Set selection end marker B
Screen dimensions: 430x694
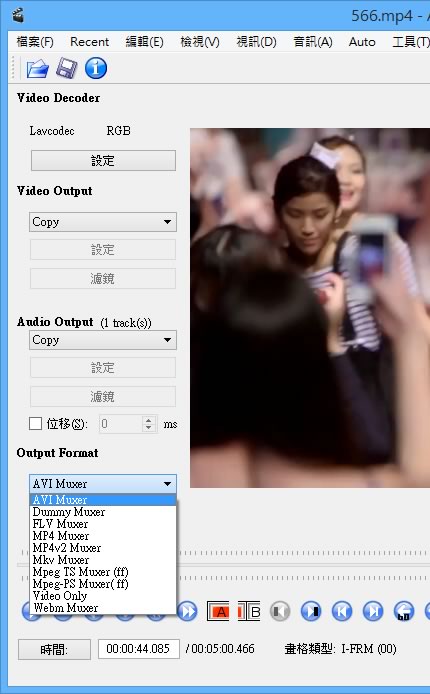pos(249,611)
